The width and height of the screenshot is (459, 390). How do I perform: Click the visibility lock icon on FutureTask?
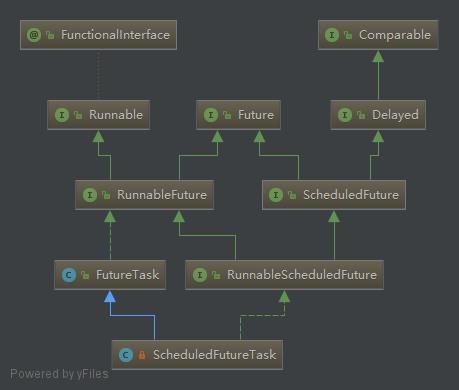click(85, 275)
